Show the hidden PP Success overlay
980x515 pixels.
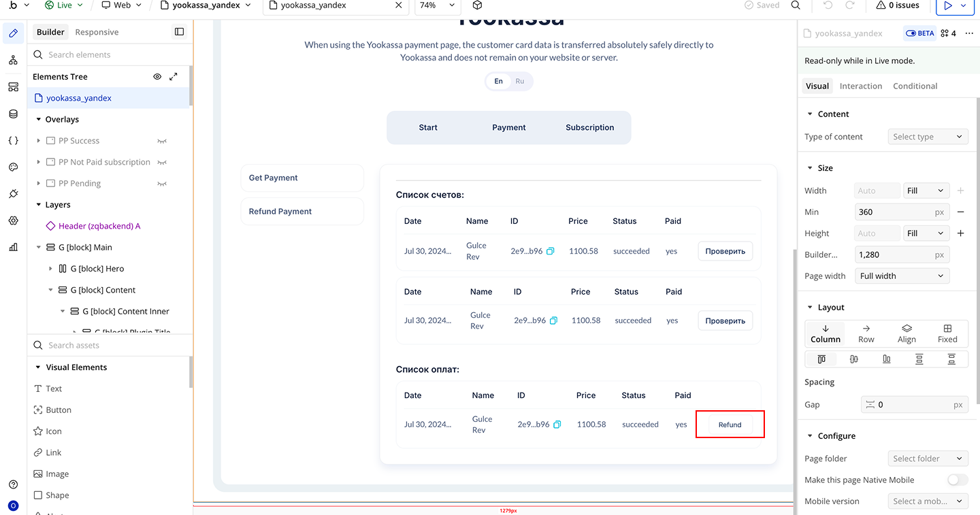(x=162, y=141)
